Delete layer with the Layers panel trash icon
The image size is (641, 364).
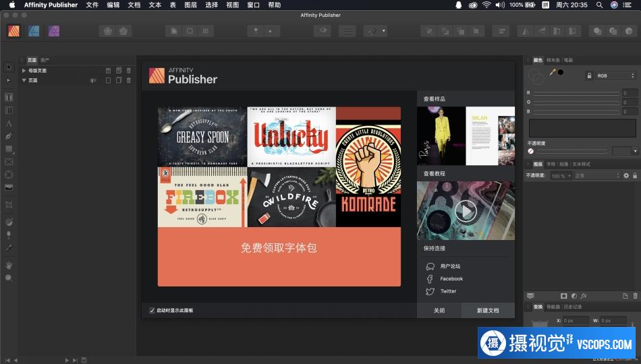(635, 296)
